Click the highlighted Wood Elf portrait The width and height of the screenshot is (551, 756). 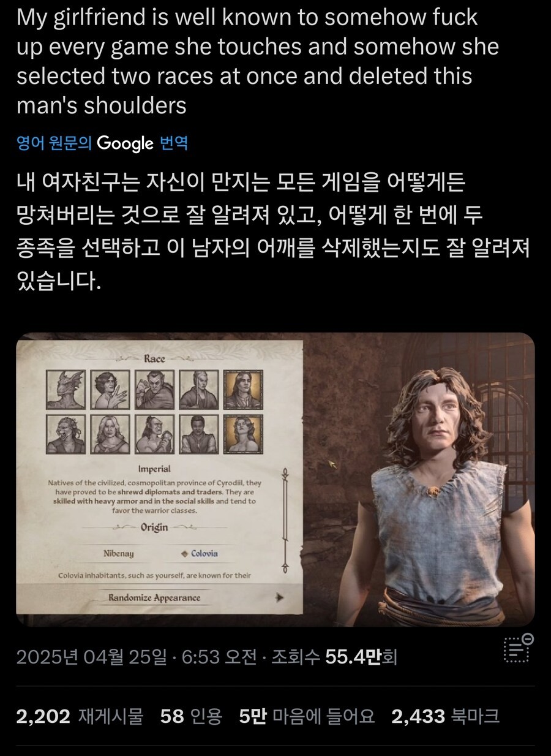243,434
